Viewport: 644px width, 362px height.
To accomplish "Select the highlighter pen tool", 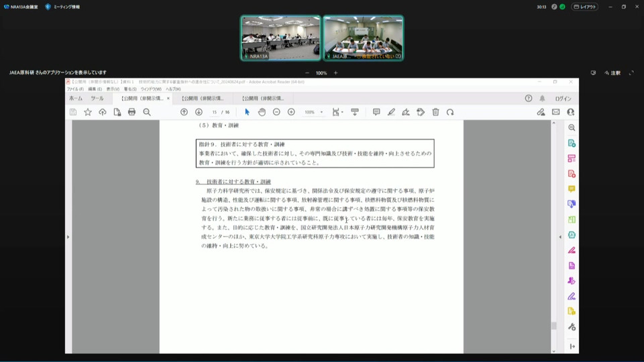I will coord(391,112).
